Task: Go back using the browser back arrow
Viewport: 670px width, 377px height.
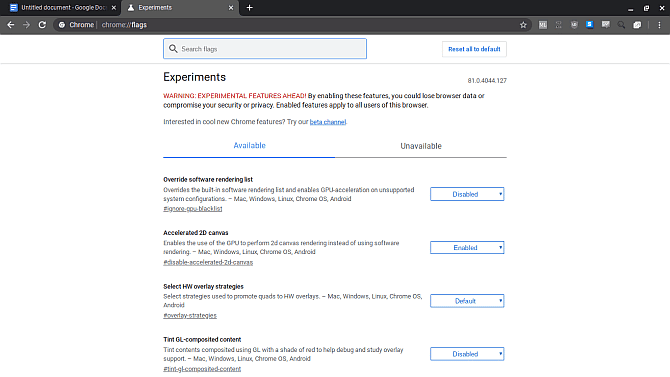Action: tap(11, 25)
